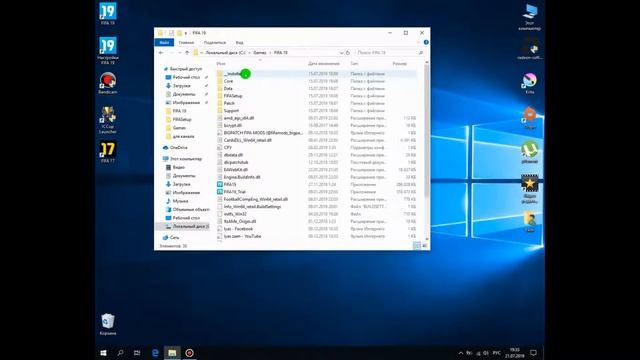Open Этот компьютер desktop icon
640x360 pixels.
[530, 17]
